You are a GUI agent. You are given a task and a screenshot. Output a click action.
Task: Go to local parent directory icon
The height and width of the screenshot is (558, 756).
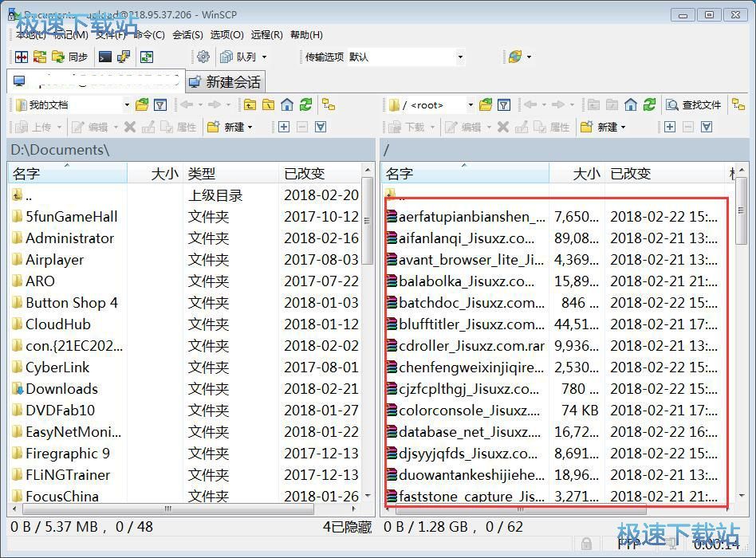point(250,104)
